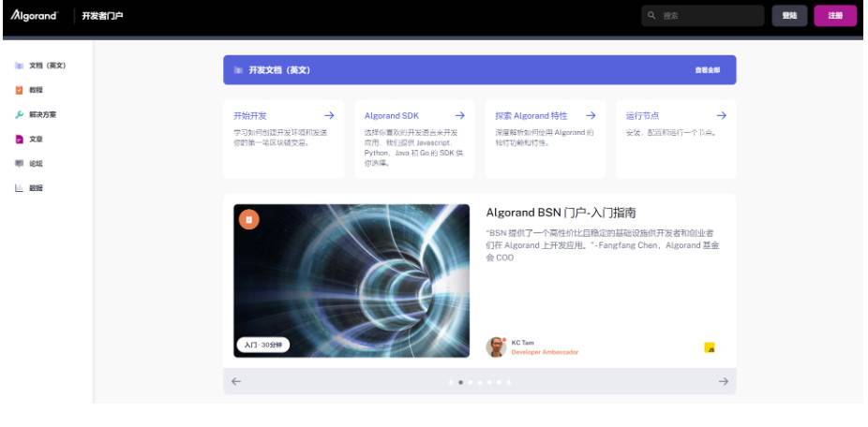This screenshot has height=427, width=868.
Task: Go to previous slide with the left arrow
Action: click(236, 381)
